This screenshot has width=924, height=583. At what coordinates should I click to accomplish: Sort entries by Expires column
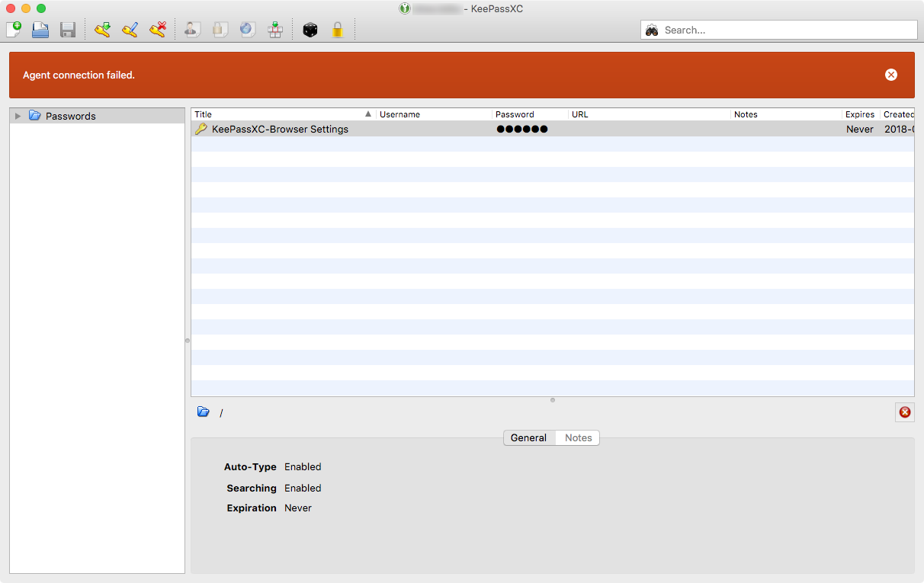(861, 114)
